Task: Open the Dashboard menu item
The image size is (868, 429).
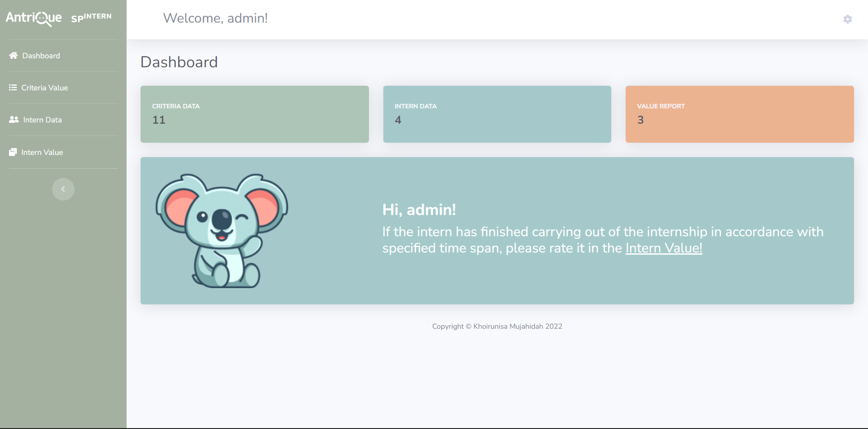Action: pyautogui.click(x=41, y=55)
